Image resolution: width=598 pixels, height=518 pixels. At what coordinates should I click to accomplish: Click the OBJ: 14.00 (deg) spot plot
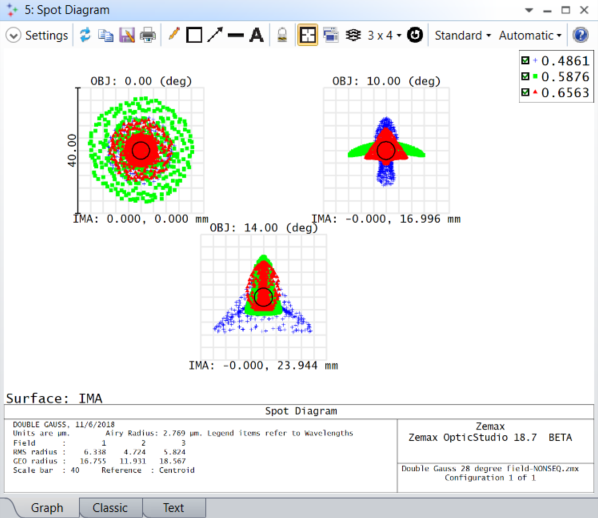pos(264,297)
